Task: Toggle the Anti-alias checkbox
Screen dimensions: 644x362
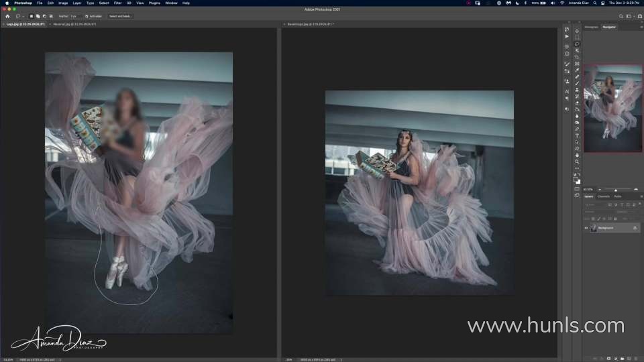Action: (x=87, y=16)
